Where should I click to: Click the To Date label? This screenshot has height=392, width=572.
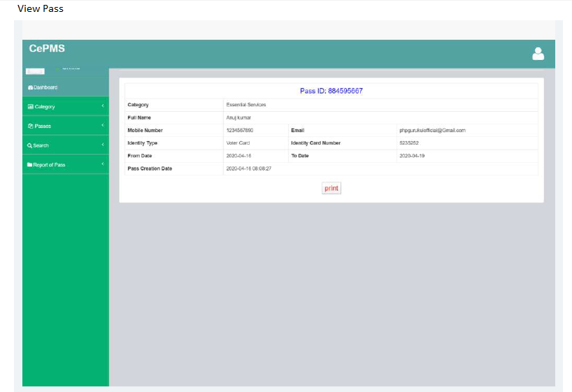tap(299, 156)
